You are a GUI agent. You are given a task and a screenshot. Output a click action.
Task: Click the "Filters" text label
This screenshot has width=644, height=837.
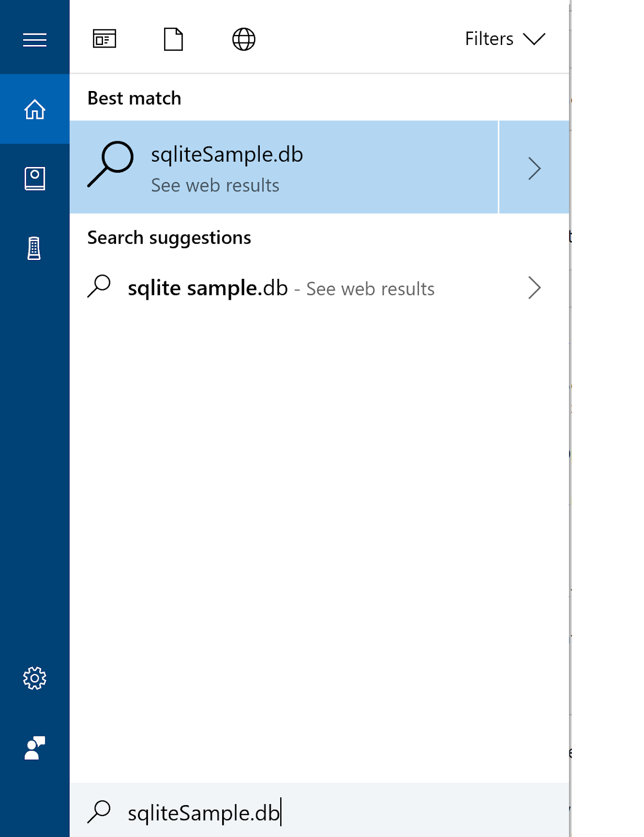pyautogui.click(x=489, y=39)
